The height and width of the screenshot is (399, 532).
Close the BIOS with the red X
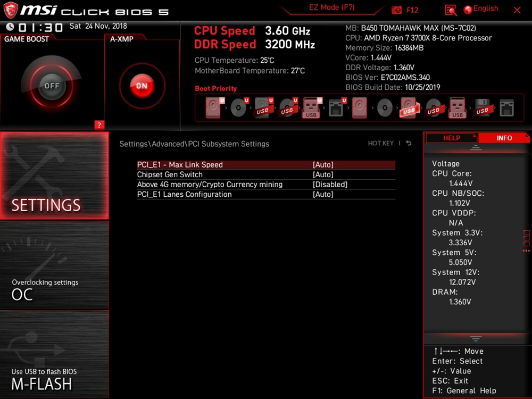pyautogui.click(x=517, y=10)
